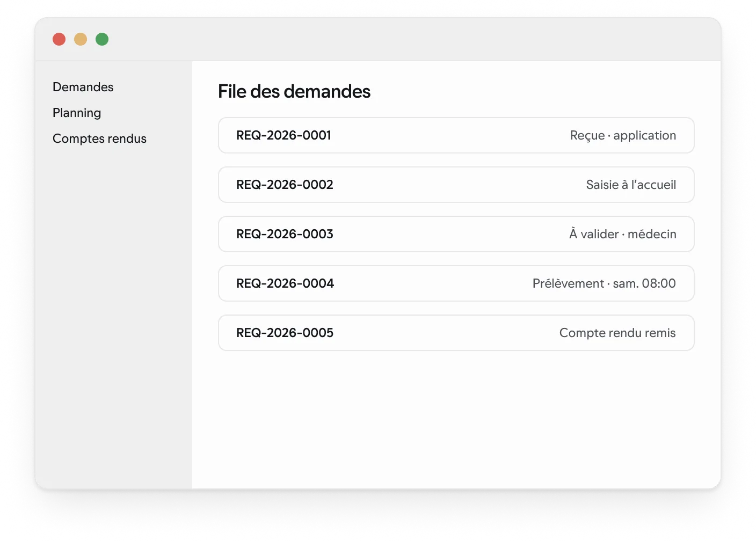Open request REQ-2026-0003 card

click(456, 234)
